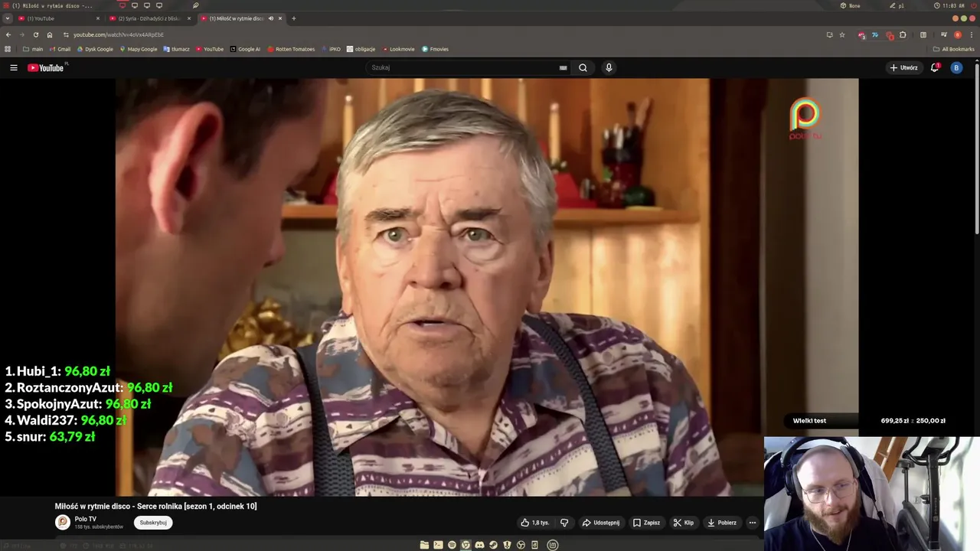Go back in browser history
Image resolution: width=980 pixels, height=551 pixels.
pyautogui.click(x=8, y=34)
